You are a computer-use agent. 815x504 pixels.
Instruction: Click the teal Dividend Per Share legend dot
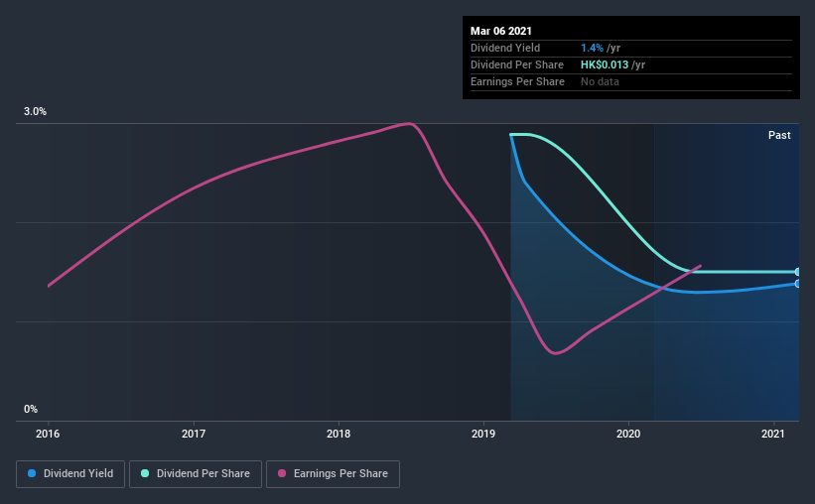tap(145, 473)
